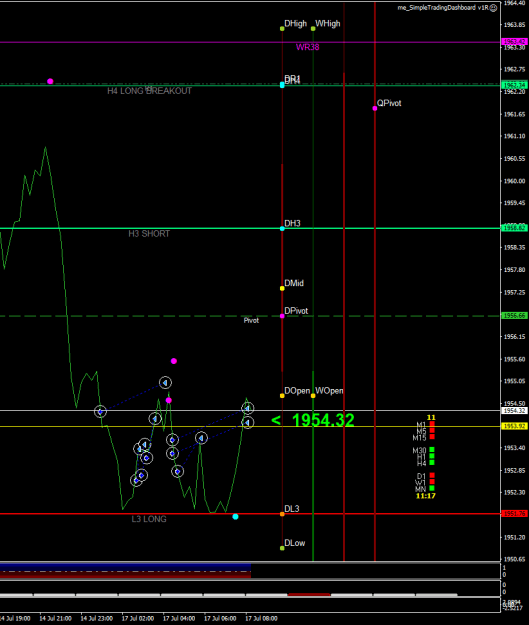Click the orange dot beside DL3
529x625 pixels.
click(x=282, y=514)
